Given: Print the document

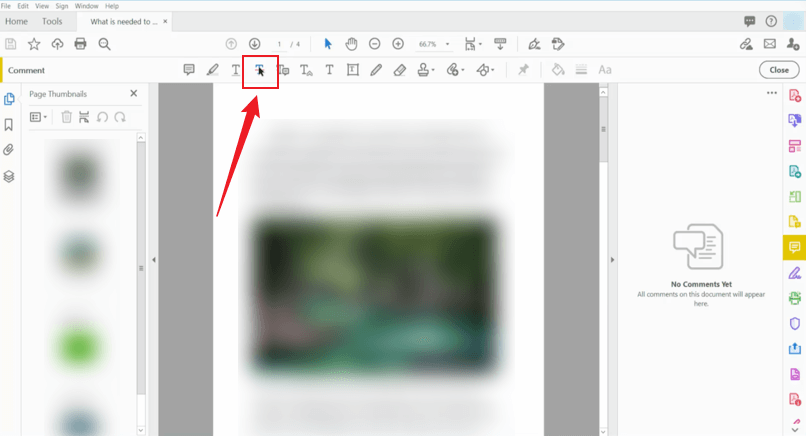Looking at the screenshot, I should 80,44.
